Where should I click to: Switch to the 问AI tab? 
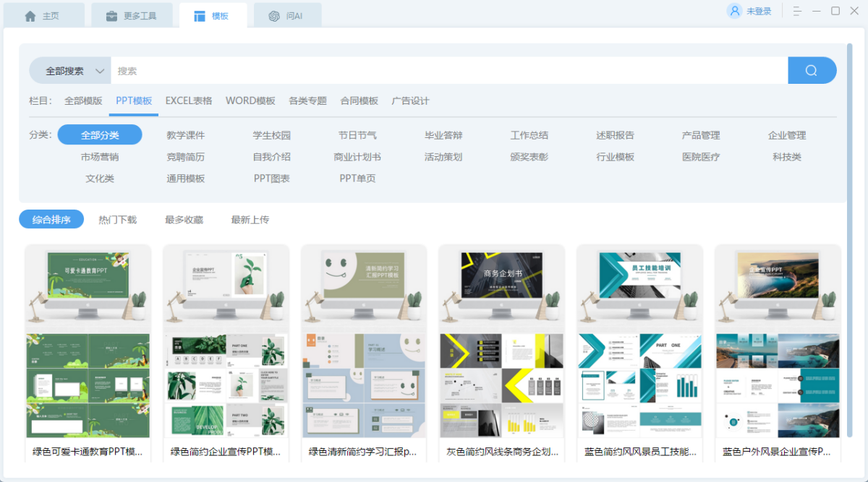[287, 16]
